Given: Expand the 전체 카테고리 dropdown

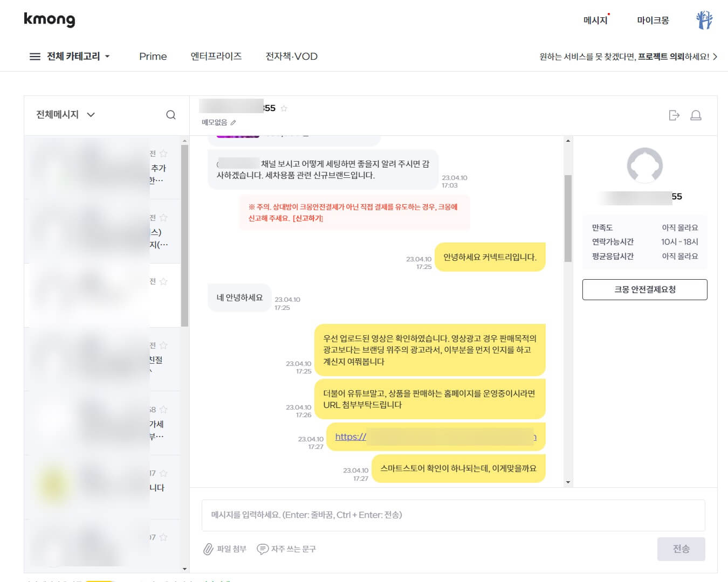Looking at the screenshot, I should [x=108, y=56].
